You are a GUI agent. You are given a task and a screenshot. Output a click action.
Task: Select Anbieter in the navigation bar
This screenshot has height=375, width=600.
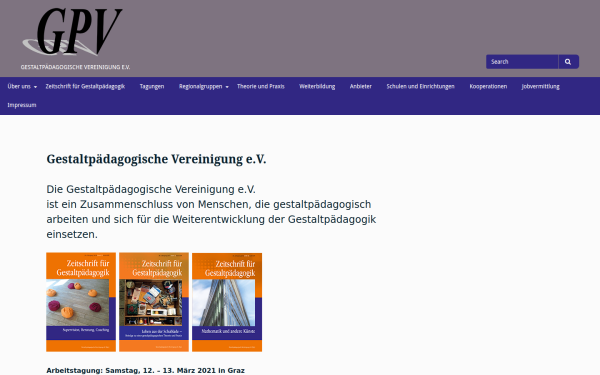(x=360, y=86)
